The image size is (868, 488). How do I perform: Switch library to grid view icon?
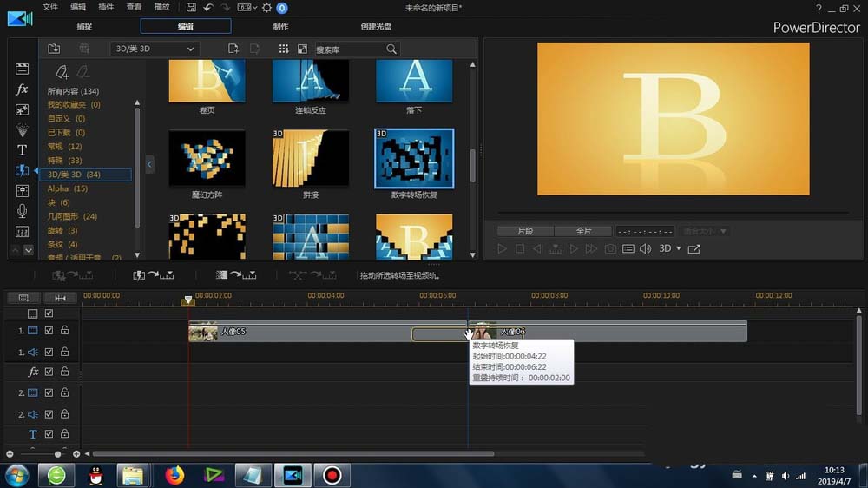point(284,49)
